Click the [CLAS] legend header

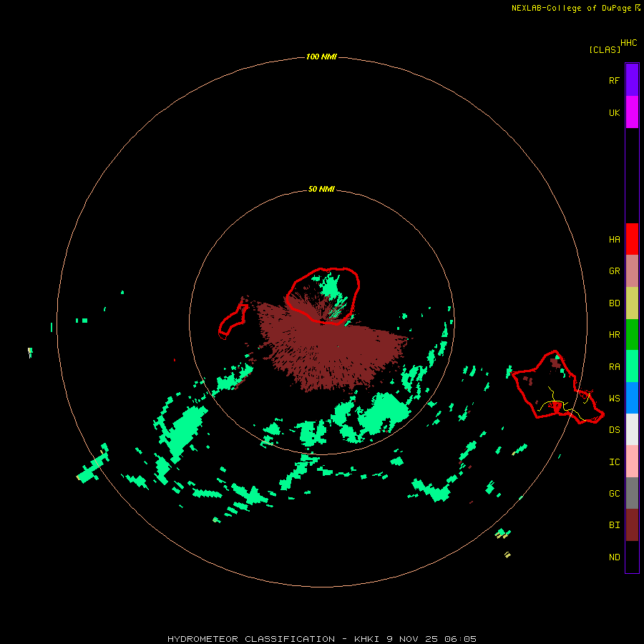point(605,49)
